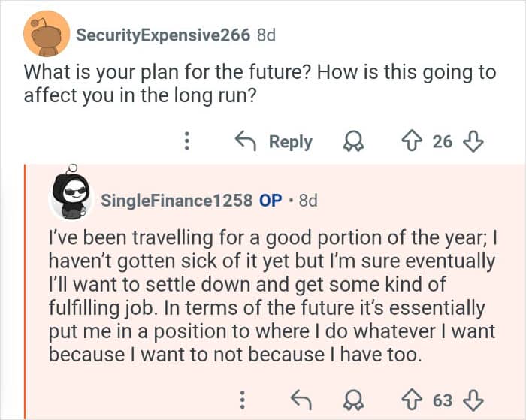Click the 8d timestamp next to SecurityExpensive266
The width and height of the screenshot is (526, 420).
[x=266, y=35]
